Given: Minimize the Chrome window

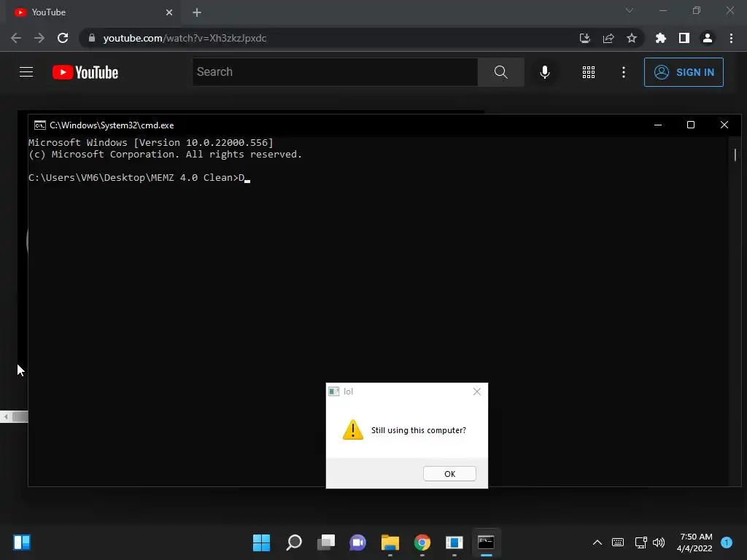Looking at the screenshot, I should pyautogui.click(x=663, y=10).
